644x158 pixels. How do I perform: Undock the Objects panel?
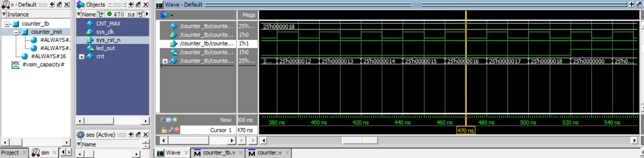click(138, 4)
